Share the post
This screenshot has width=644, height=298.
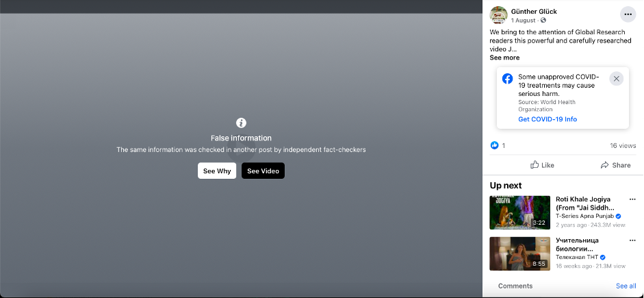tap(615, 165)
